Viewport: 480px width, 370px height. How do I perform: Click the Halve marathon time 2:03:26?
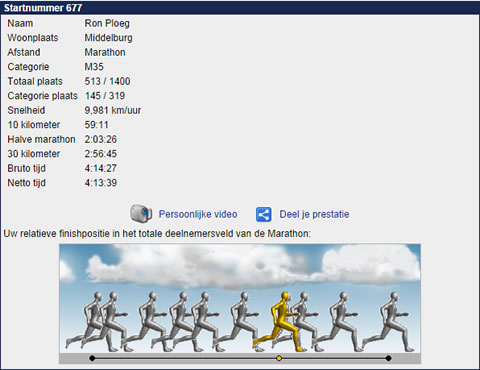coord(101,139)
